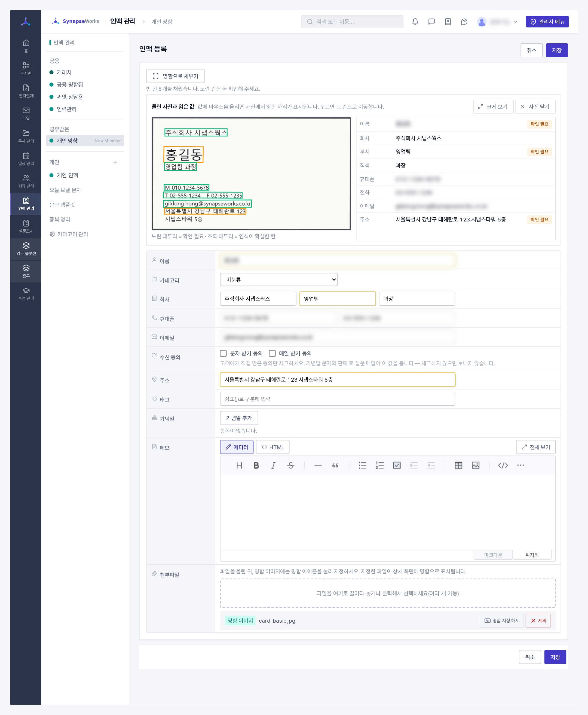Click 사진 닫기 button
This screenshot has height=715, width=588.
click(535, 107)
